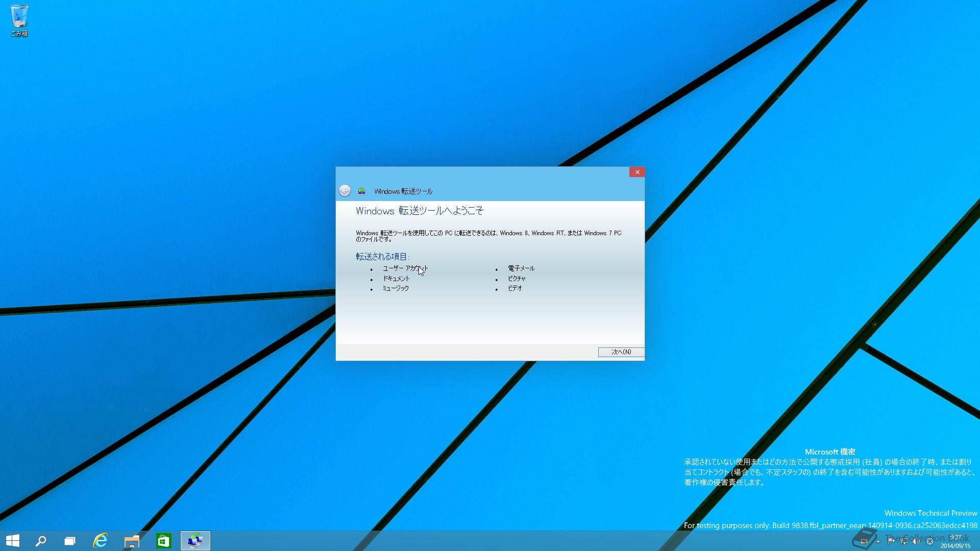Click the heading 'Windows 転送ツールへようこそ'
Image resolution: width=980 pixels, height=551 pixels.
(420, 211)
